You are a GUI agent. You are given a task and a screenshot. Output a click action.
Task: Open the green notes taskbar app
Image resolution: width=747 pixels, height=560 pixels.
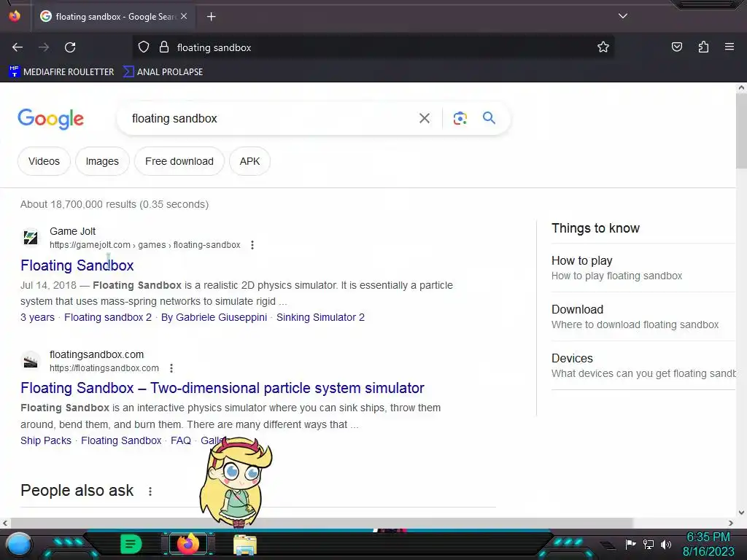[x=131, y=544]
